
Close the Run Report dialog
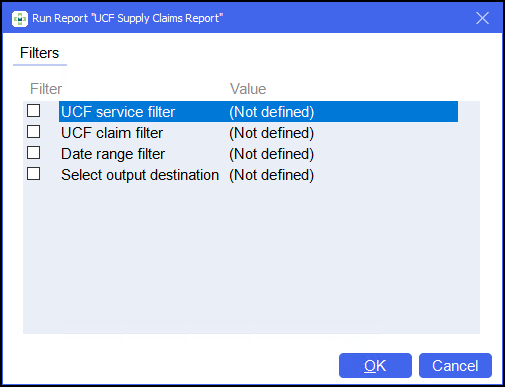[x=482, y=18]
